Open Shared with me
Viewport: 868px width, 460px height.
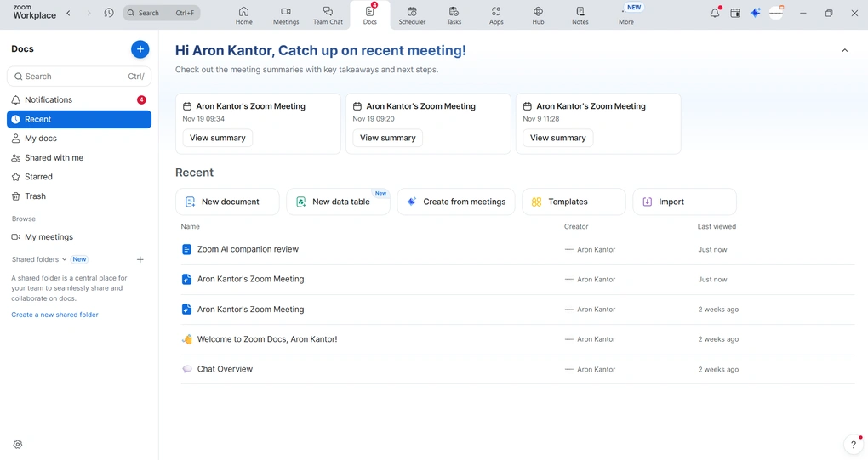pos(79,157)
